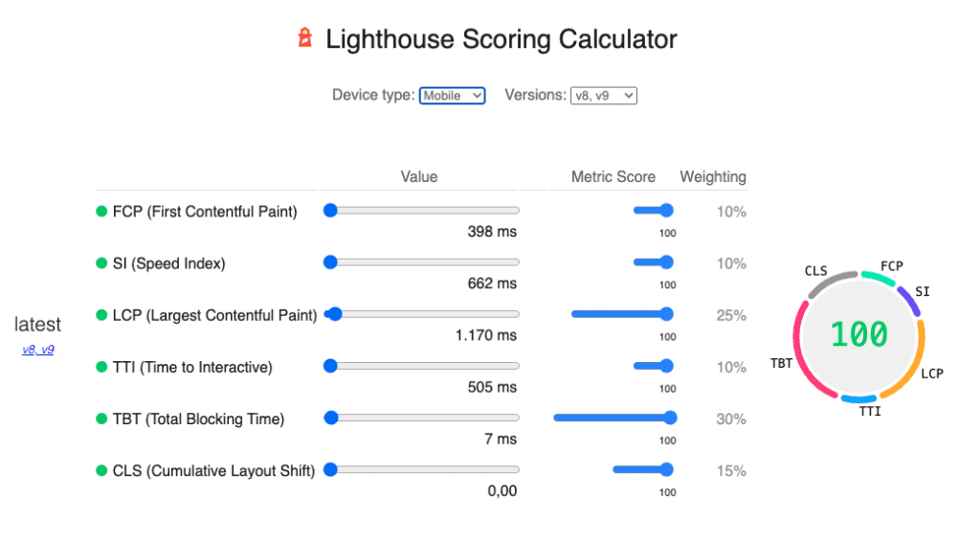Open the v8, v9 link under latest
The height and width of the screenshot is (544, 980).
pyautogui.click(x=38, y=350)
